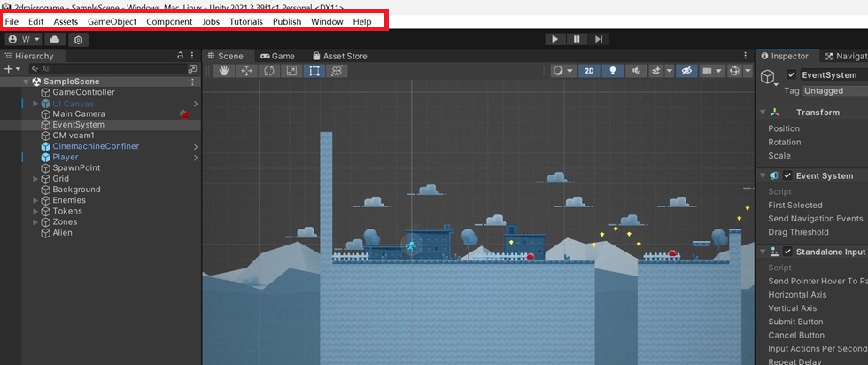
Task: Expand Grid in Hierarchy
Action: (x=35, y=179)
